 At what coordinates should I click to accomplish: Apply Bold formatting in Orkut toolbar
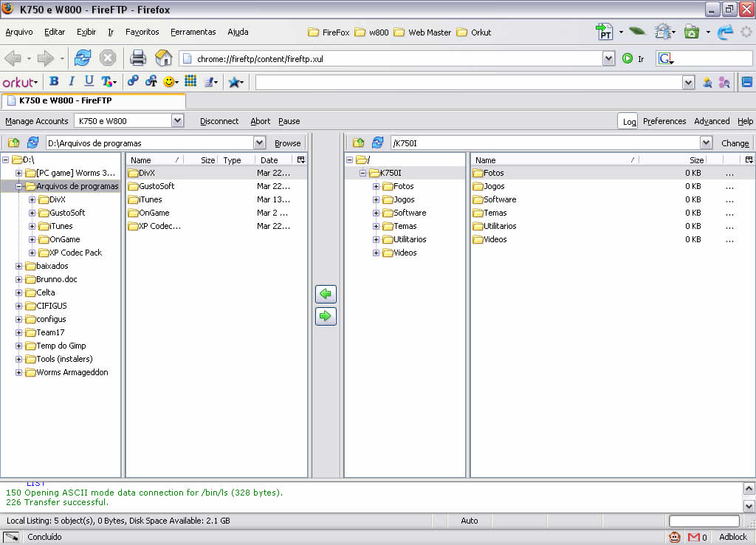[54, 81]
